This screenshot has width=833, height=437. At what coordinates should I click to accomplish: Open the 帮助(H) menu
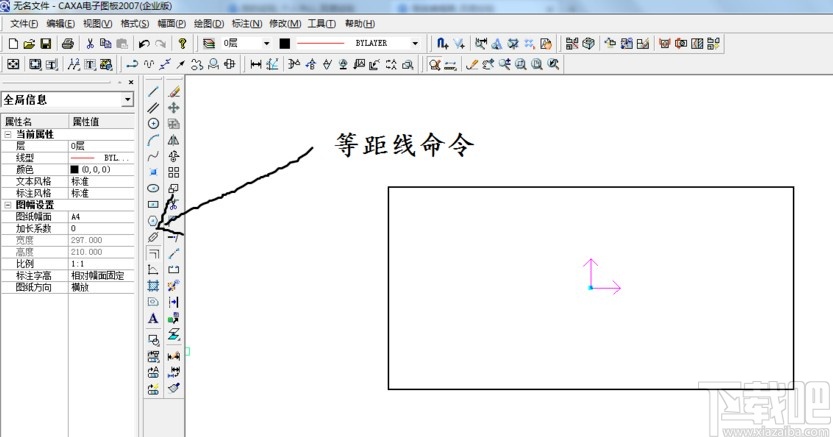coord(360,24)
